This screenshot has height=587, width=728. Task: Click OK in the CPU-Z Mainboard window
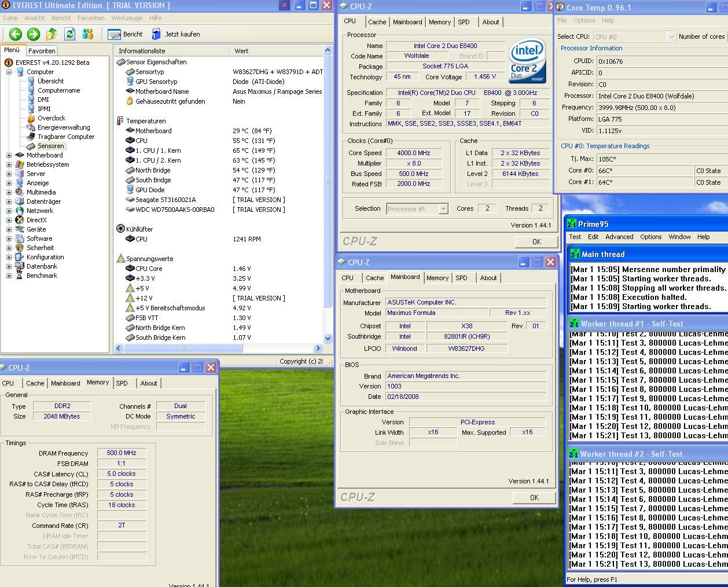point(534,497)
